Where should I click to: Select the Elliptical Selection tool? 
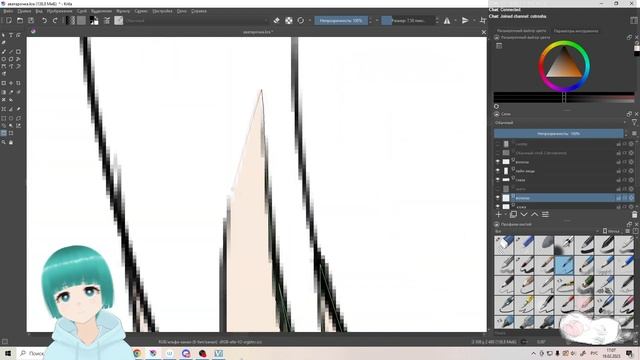[x=11, y=118]
